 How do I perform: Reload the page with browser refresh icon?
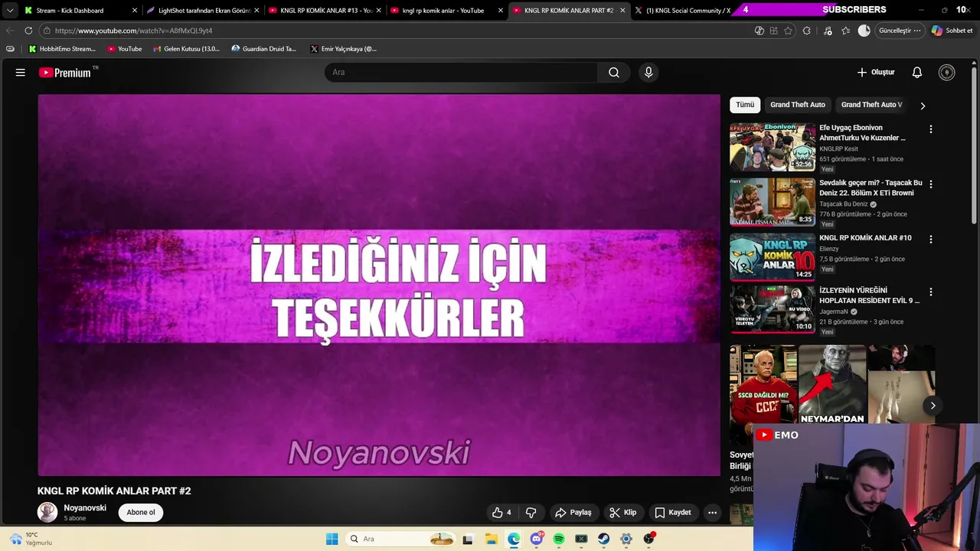pos(28,31)
